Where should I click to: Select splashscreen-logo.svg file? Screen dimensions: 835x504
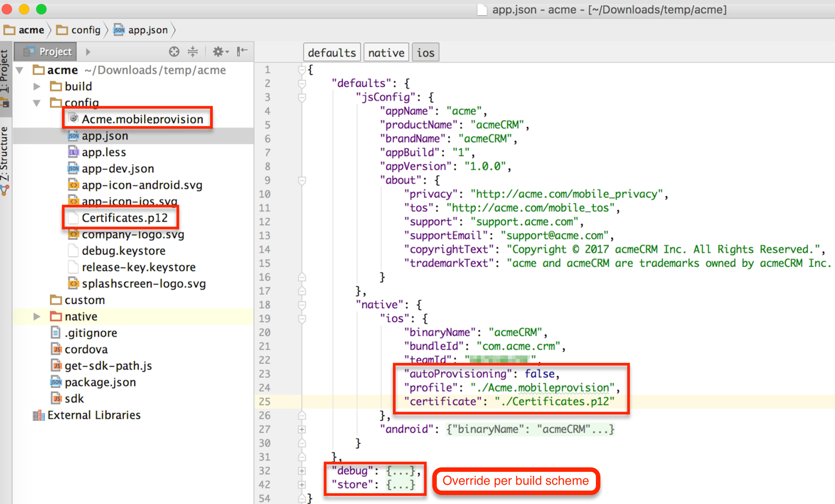click(x=143, y=284)
